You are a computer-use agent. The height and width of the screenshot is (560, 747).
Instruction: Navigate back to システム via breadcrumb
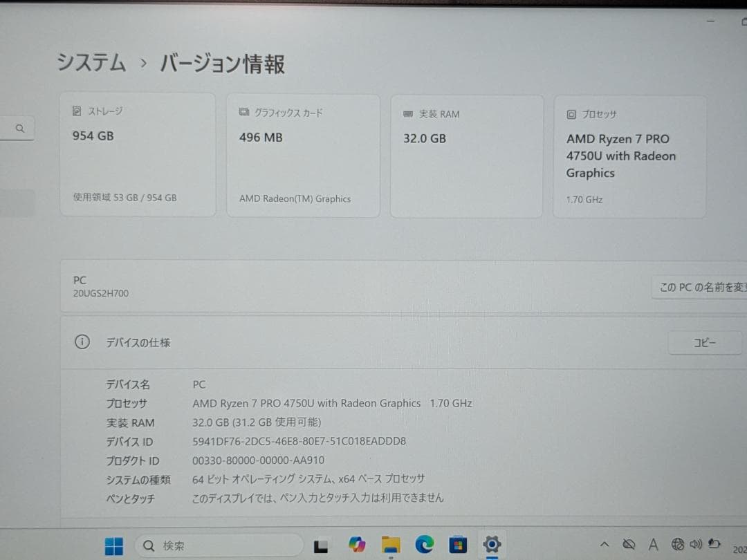[x=91, y=62]
